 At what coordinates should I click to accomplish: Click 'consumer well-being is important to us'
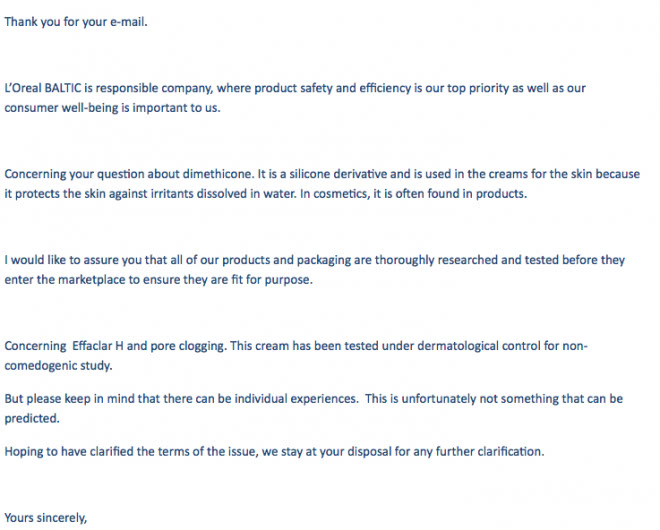pyautogui.click(x=112, y=108)
